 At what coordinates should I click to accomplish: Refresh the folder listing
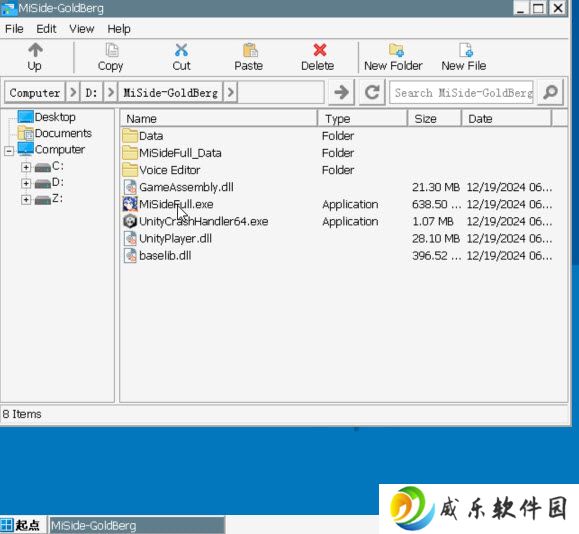pos(372,92)
